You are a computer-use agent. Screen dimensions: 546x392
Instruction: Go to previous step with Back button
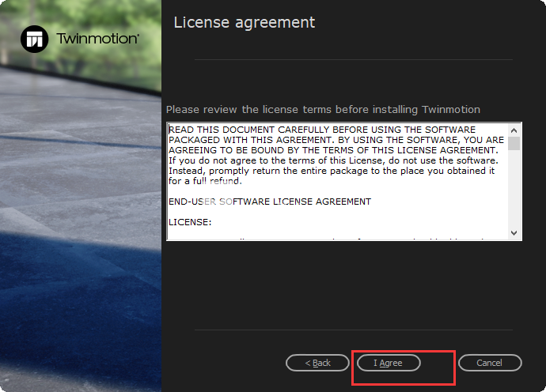(317, 363)
